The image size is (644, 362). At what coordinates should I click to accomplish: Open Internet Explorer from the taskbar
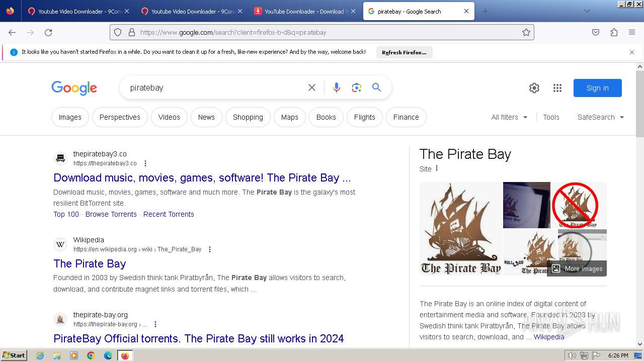pos(40,355)
